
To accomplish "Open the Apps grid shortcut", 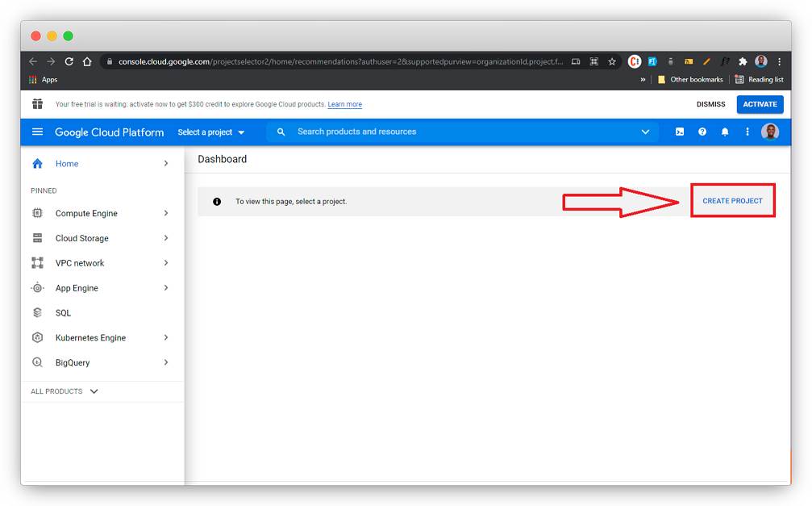I will [43, 79].
